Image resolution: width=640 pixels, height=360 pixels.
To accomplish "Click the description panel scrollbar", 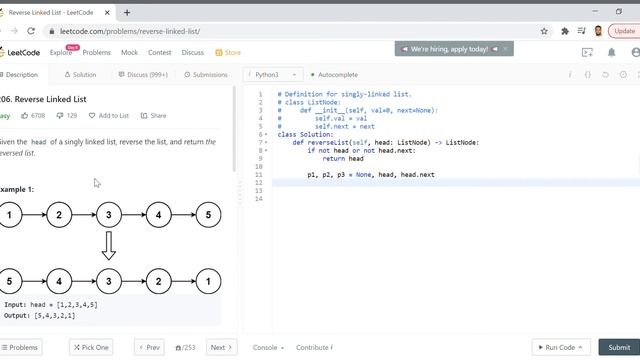I will (x=234, y=129).
